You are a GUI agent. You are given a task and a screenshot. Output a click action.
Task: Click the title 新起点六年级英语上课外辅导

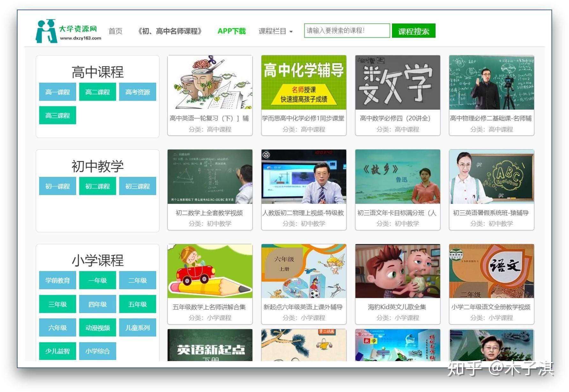pos(303,307)
